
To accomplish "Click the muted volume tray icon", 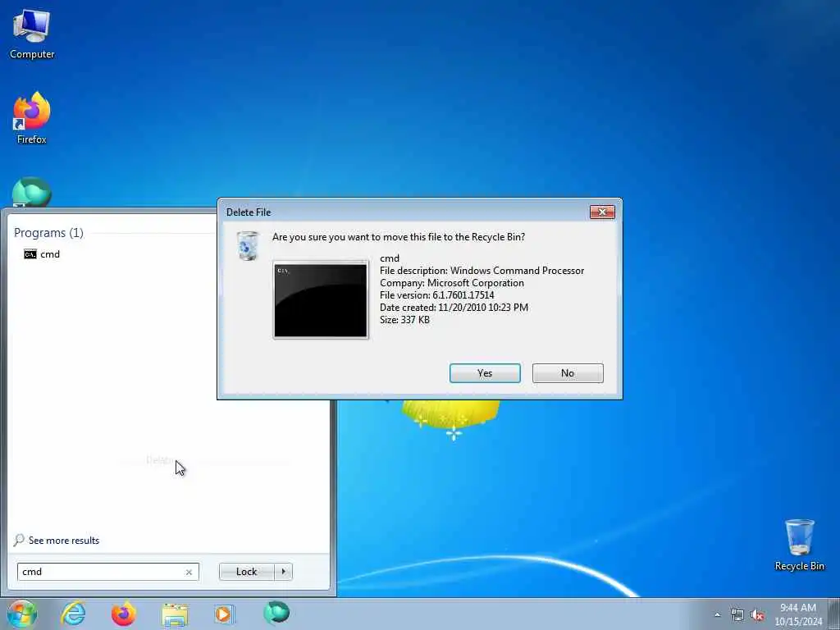I will (757, 614).
